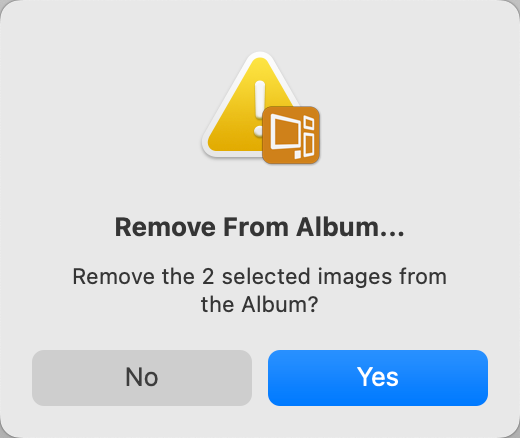Click the tall narrow rectangle in orange badge
The height and width of the screenshot is (438, 520).
309,145
